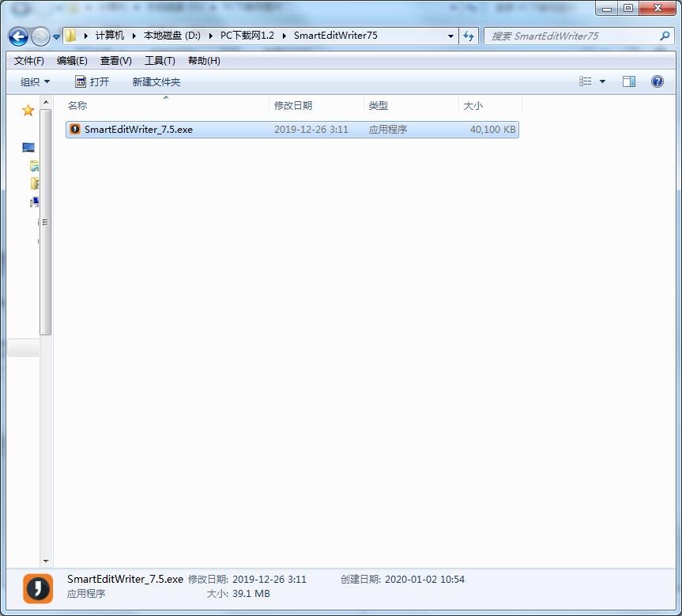Click the 40,100 KB size cell
Image resolution: width=682 pixels, height=616 pixels.
[492, 130]
